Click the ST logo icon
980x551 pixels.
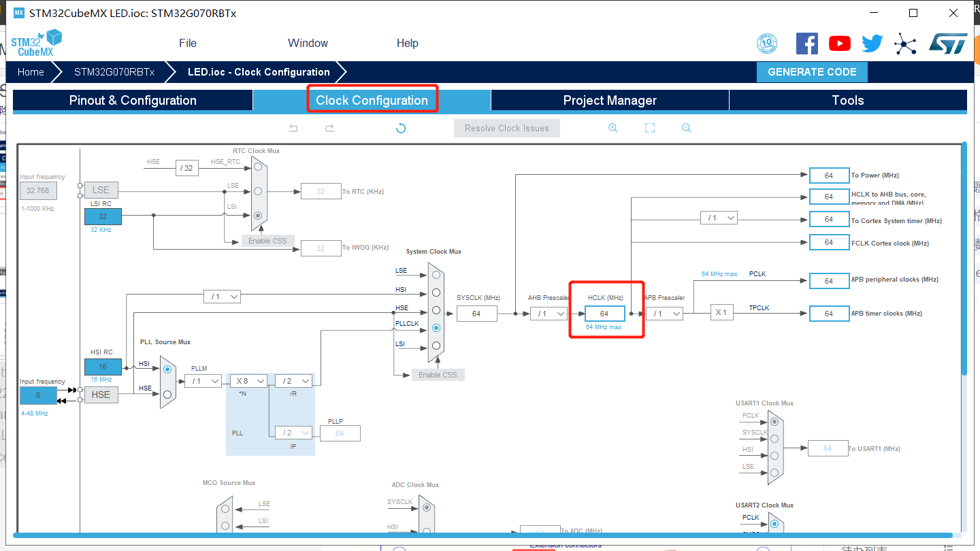tap(947, 44)
